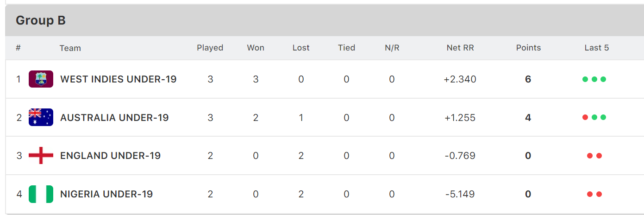The image size is (644, 215).
Task: Click the Australia Under-19 flag icon
Action: 41,117
